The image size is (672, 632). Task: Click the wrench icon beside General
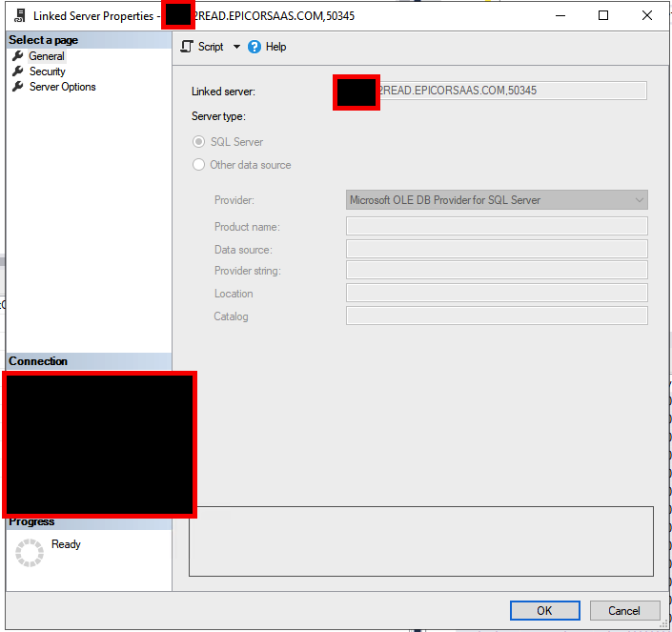coord(17,55)
